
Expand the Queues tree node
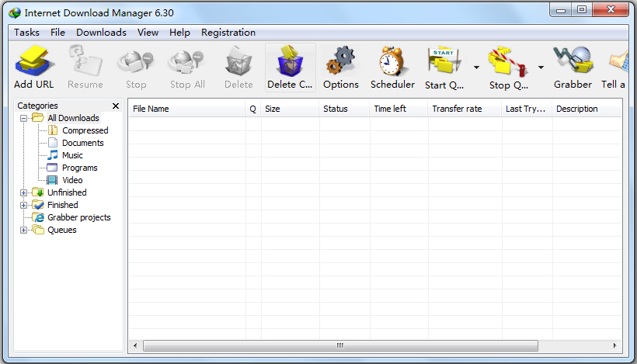point(23,230)
